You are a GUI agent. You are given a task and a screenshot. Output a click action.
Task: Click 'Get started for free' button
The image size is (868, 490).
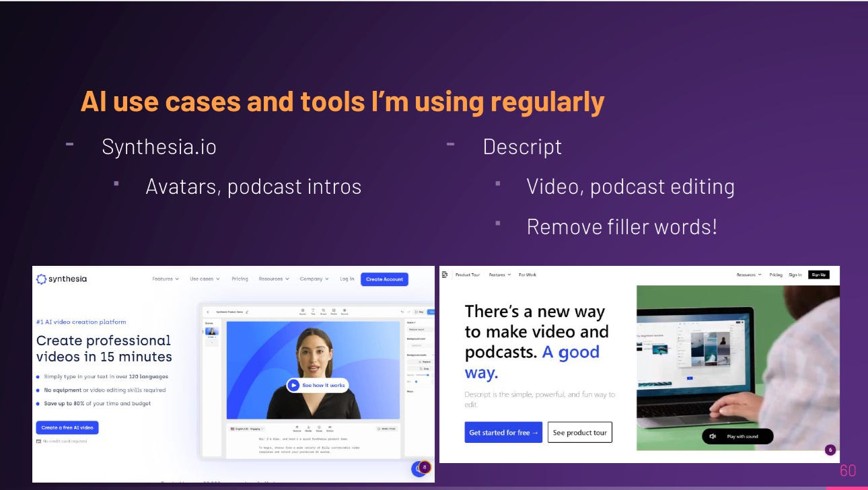click(503, 433)
